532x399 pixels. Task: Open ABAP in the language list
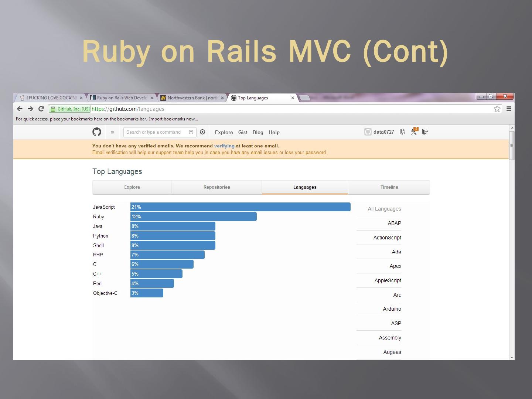394,223
